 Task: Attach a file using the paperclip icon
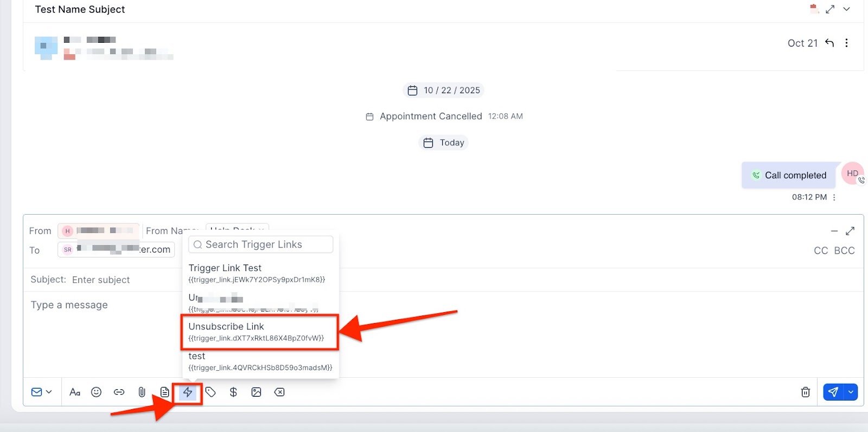142,392
